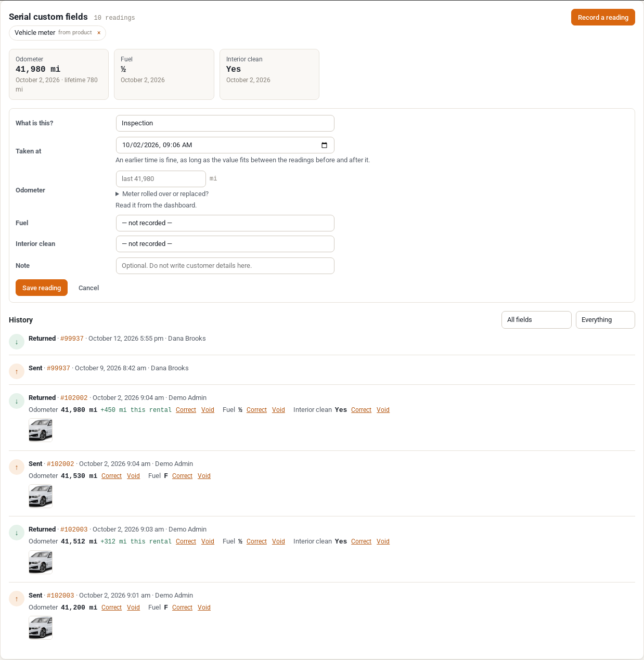Open order #99937 from Returned row
The width and height of the screenshot is (644, 660).
72,339
